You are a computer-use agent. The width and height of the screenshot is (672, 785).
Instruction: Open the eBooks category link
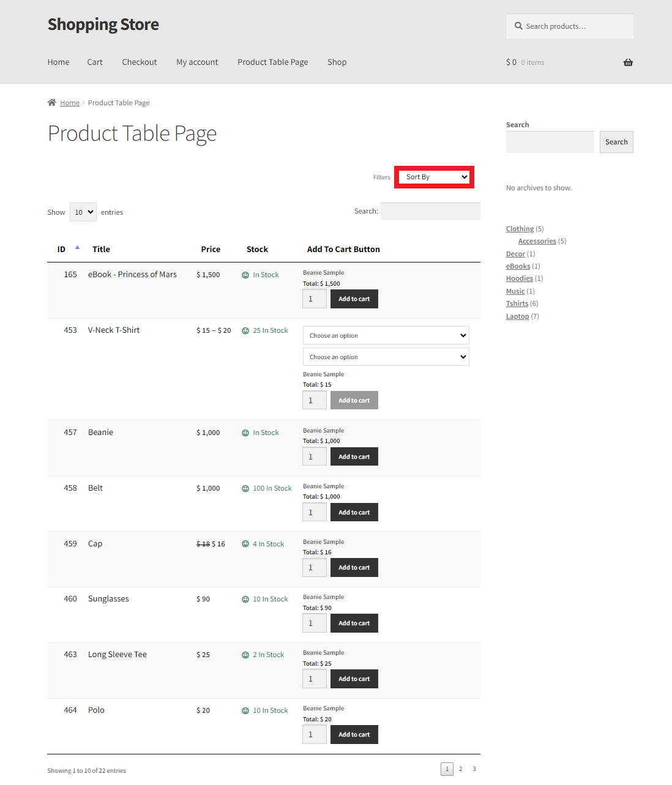518,266
